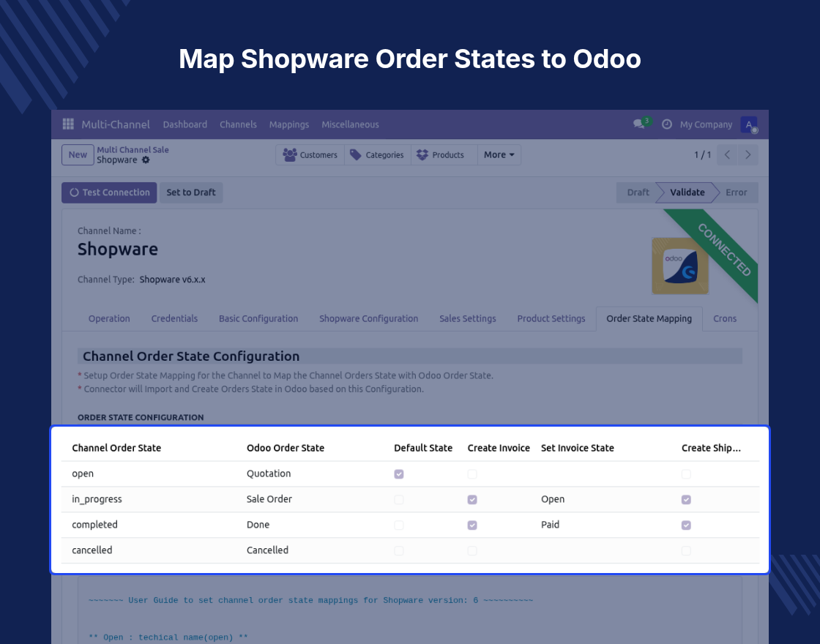Open the My Company switcher

point(706,124)
